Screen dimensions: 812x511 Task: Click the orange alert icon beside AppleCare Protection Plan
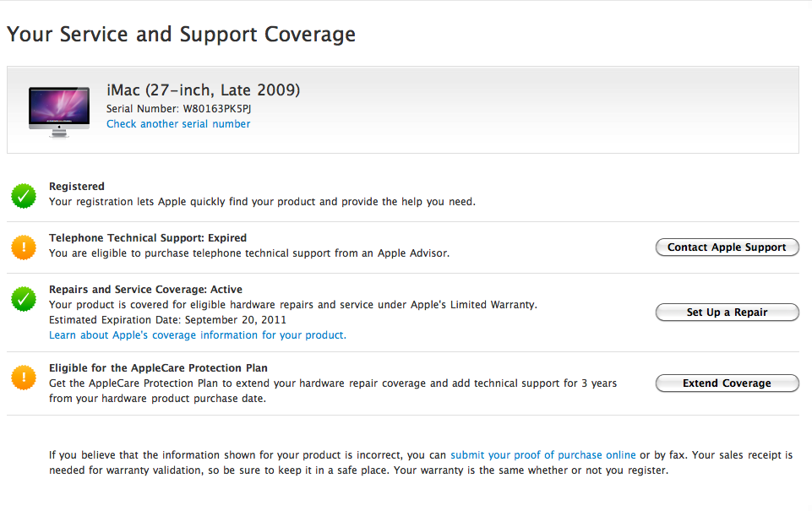(x=24, y=378)
